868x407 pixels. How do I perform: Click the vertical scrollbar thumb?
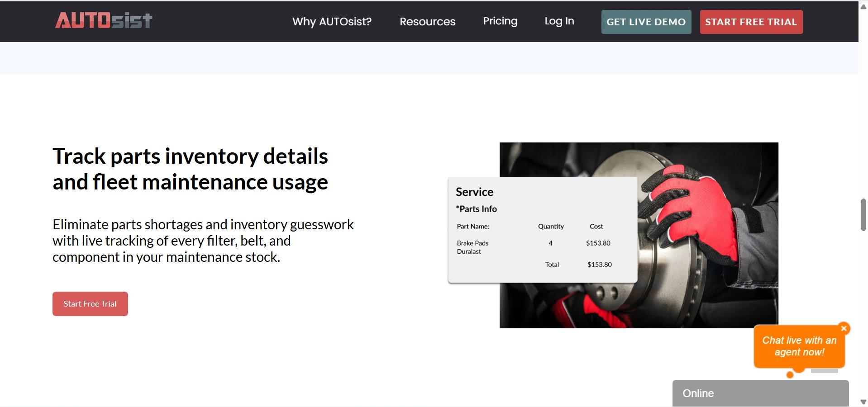(x=863, y=215)
